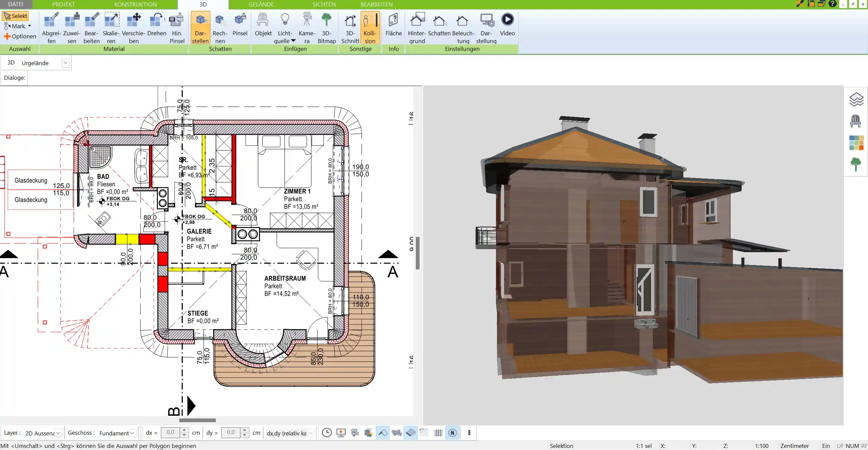Toggle the beams icon in bottom toolbar

396,433
